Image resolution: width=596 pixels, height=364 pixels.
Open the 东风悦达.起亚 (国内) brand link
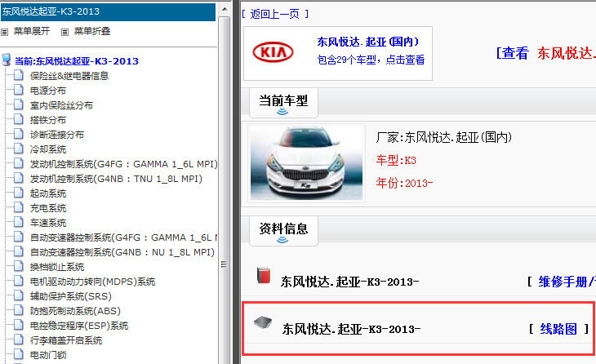pos(368,42)
